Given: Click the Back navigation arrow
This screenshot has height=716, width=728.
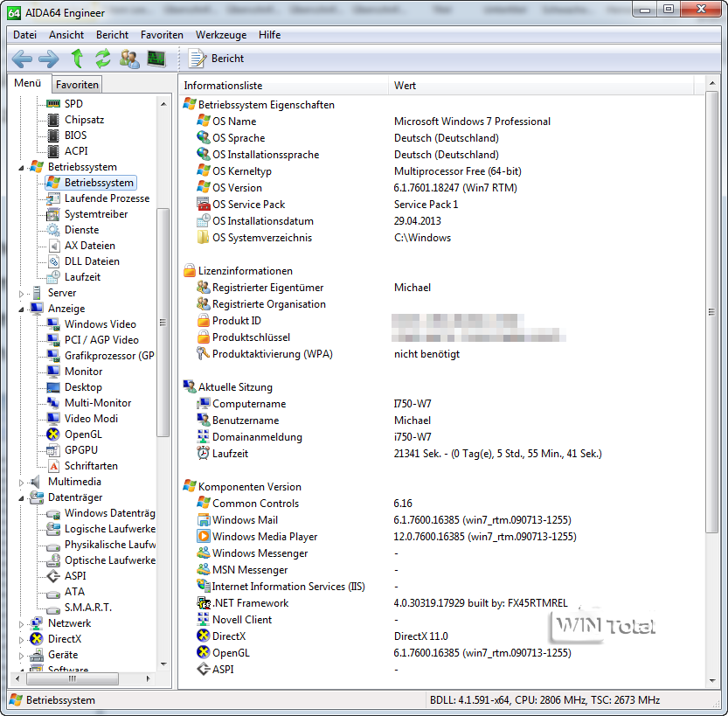Looking at the screenshot, I should coord(22,59).
